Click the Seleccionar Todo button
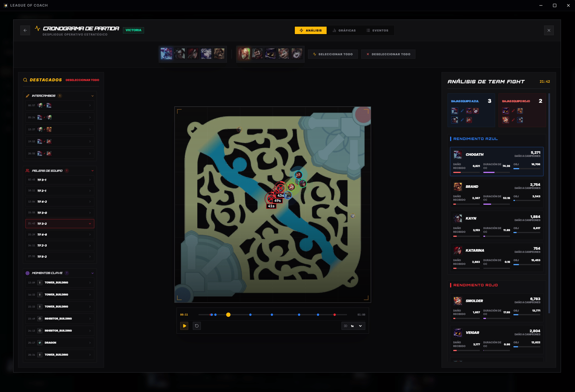Image resolution: width=575 pixels, height=392 pixels. click(x=333, y=54)
